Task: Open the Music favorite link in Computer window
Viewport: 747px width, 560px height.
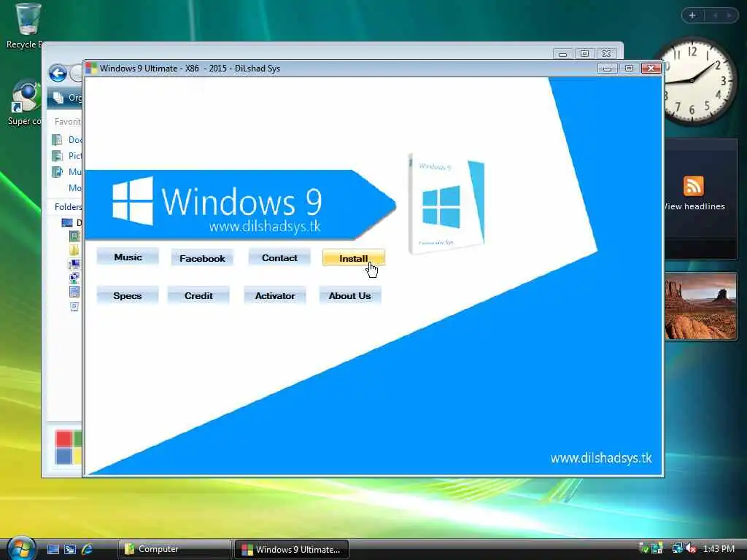Action: [x=66, y=171]
